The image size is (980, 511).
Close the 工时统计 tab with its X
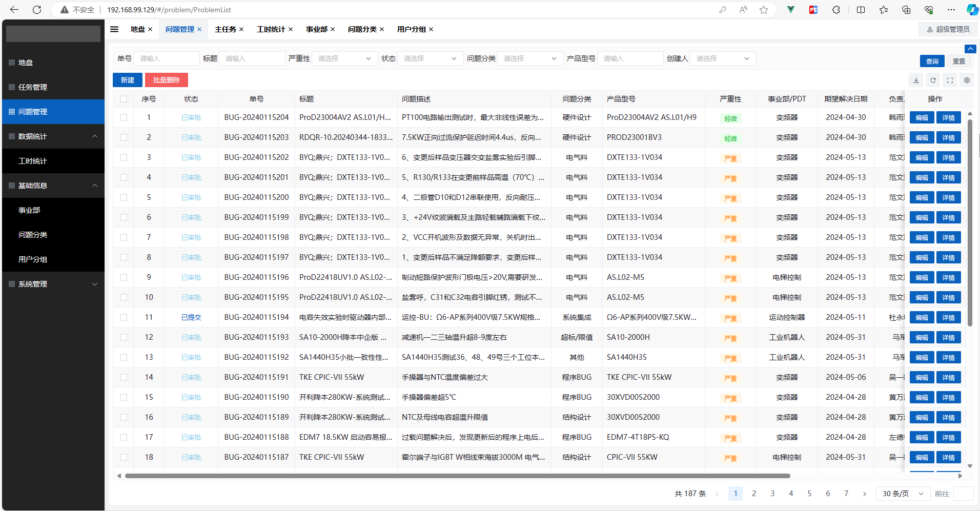291,29
